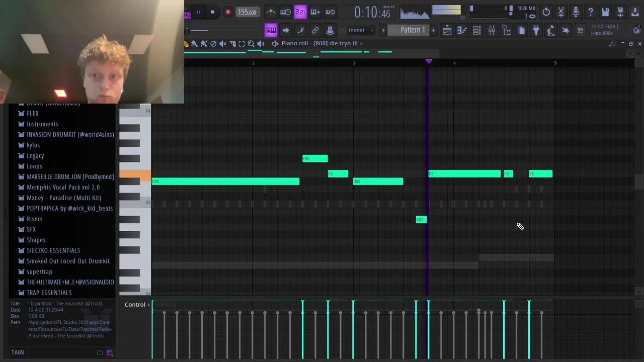Select the Delete tool in piano roll
Image resolution: width=644 pixels, height=362 pixels.
pos(213,44)
